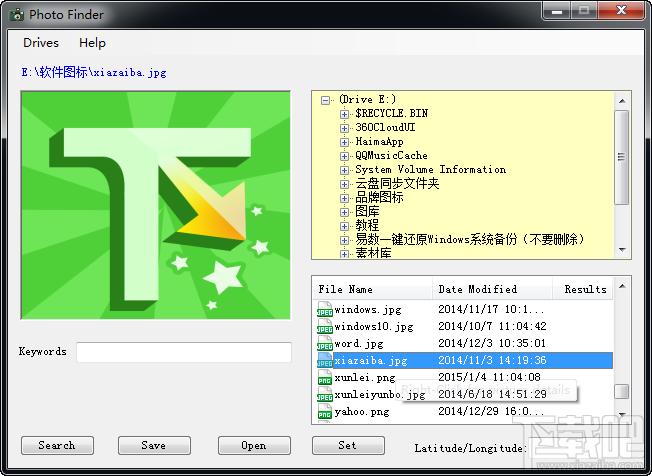The image size is (652, 476).
Task: Expand the $RECYCLE.BIN folder
Action: pos(344,114)
